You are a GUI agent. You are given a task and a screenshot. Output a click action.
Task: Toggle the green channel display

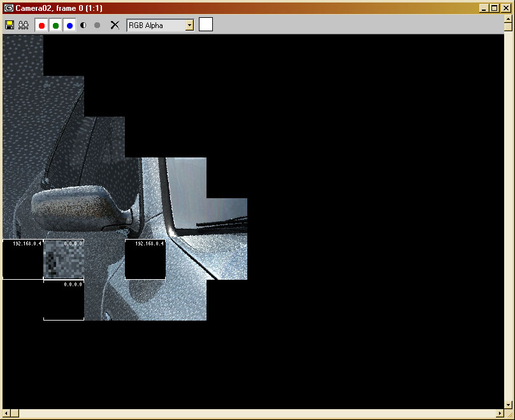(55, 25)
